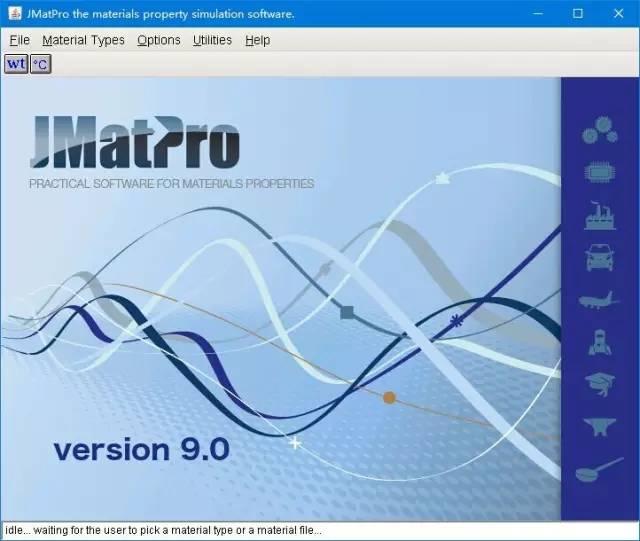Click the graduation cap icon

tap(600, 384)
